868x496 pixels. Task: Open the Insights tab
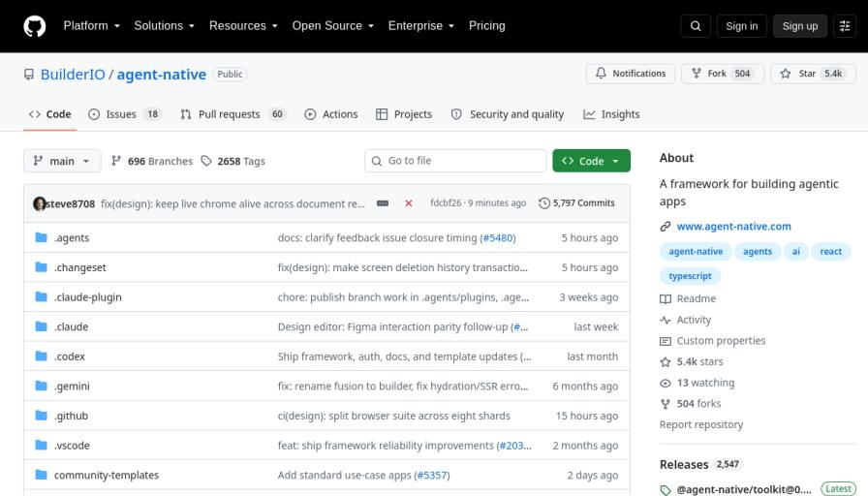pyautogui.click(x=611, y=114)
